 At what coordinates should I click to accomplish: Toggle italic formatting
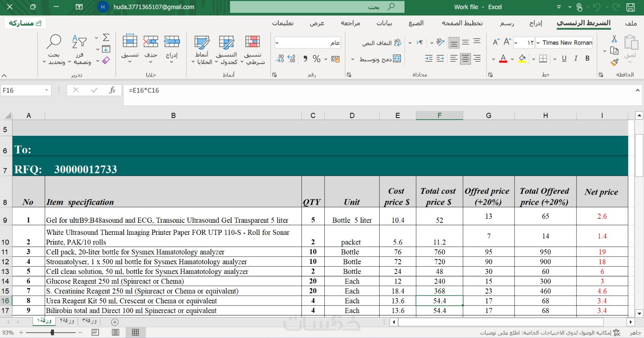tap(576, 59)
